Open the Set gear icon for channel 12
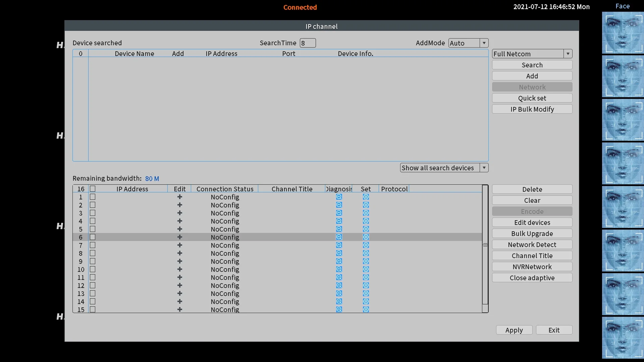The width and height of the screenshot is (644, 362). (x=366, y=286)
